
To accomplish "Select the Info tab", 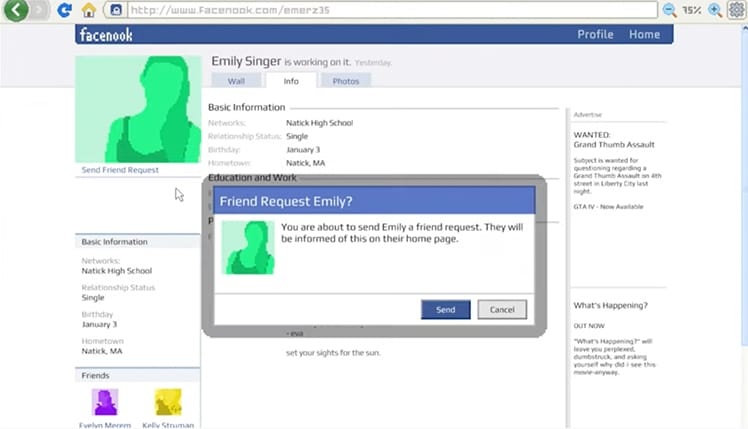I will 291,81.
